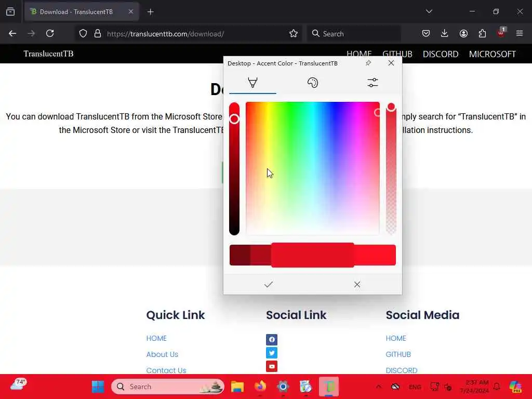Open GITHUB under Social Media
The width and height of the screenshot is (532, 399).
click(x=398, y=354)
